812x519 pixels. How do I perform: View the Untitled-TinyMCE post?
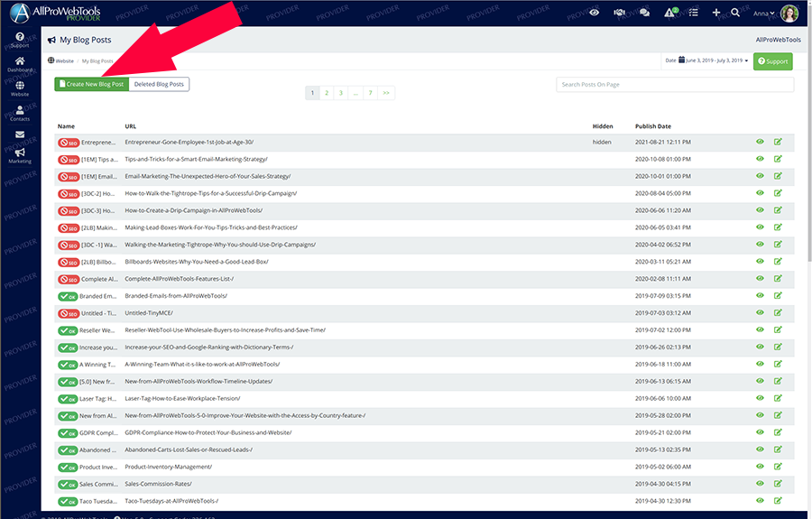760,312
